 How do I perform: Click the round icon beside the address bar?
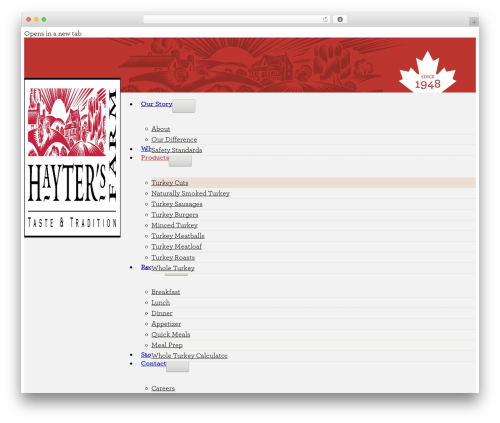pos(340,20)
